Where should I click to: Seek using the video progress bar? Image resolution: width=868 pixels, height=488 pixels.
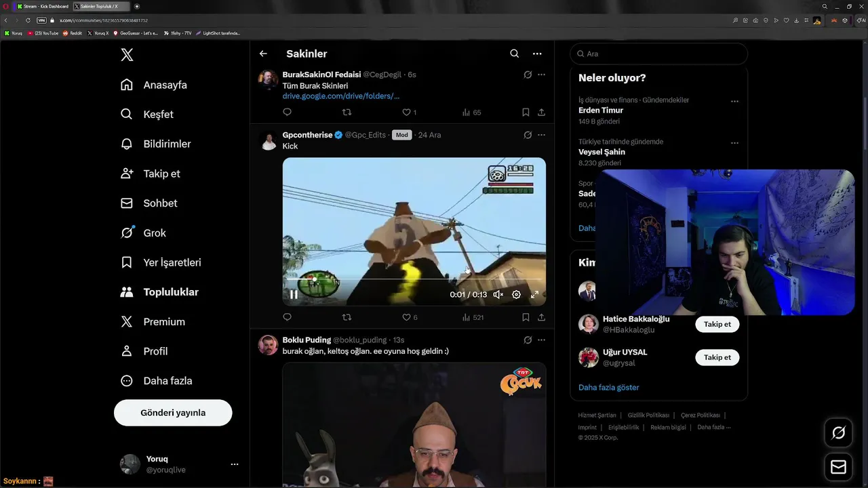click(414, 279)
